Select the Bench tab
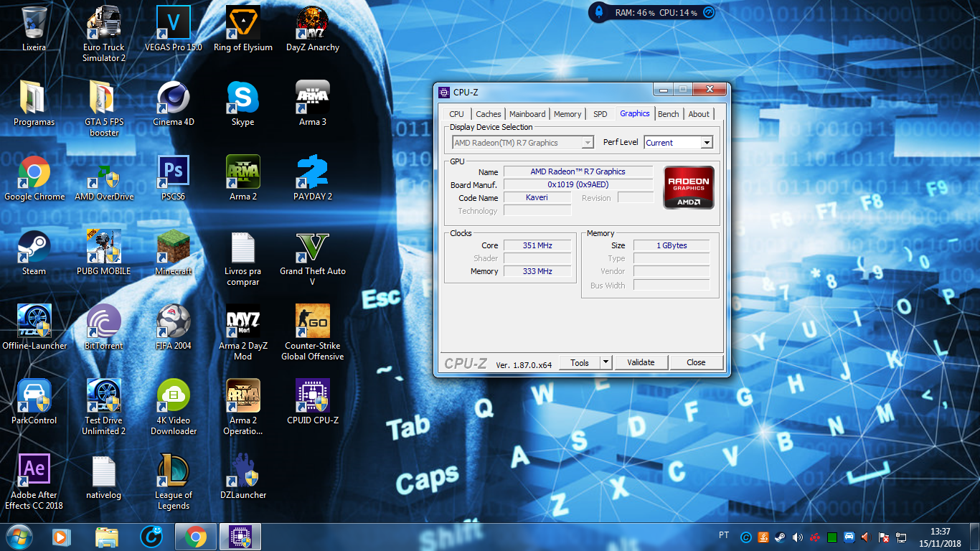The height and width of the screenshot is (551, 980). (669, 114)
